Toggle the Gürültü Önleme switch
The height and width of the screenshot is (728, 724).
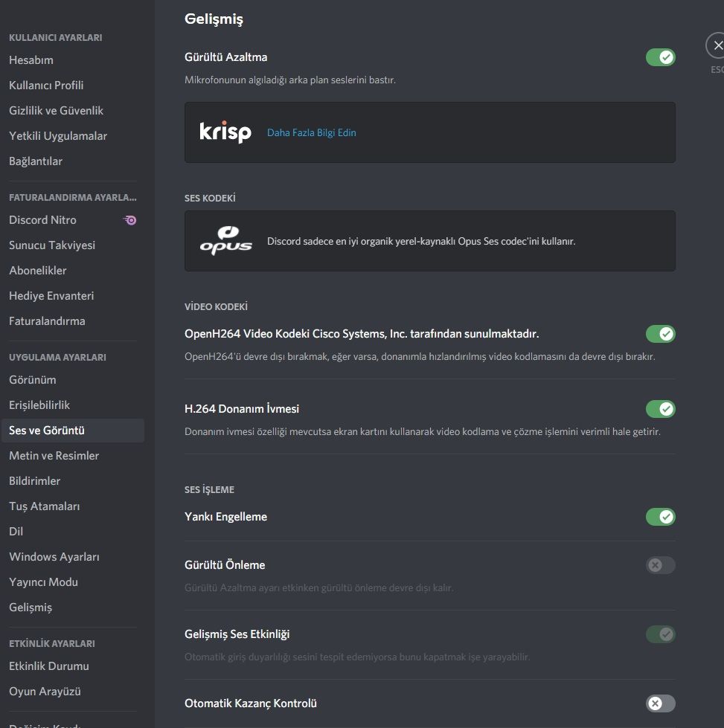click(660, 565)
